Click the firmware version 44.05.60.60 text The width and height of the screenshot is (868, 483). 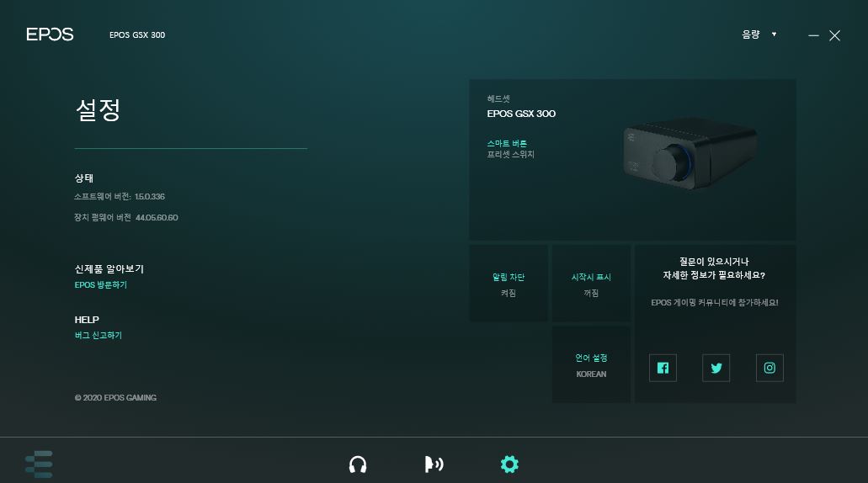point(126,217)
